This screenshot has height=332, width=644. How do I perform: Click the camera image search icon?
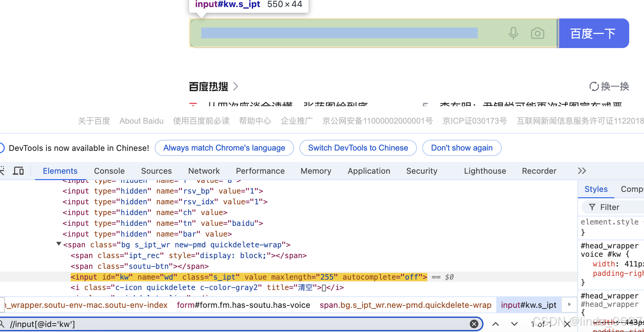click(538, 33)
